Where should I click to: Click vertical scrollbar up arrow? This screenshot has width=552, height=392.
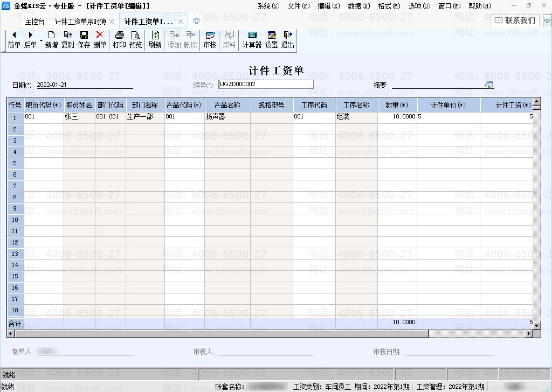pyautogui.click(x=536, y=102)
